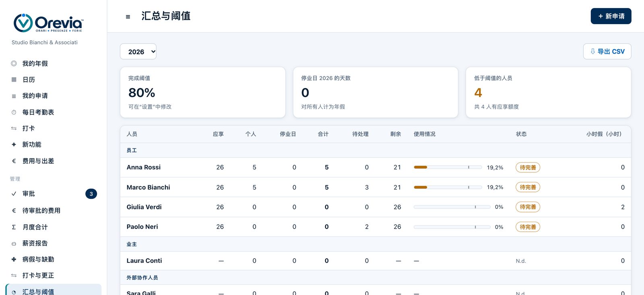Open 我的年假 in the sidebar
This screenshot has height=295, width=644.
click(x=54, y=64)
